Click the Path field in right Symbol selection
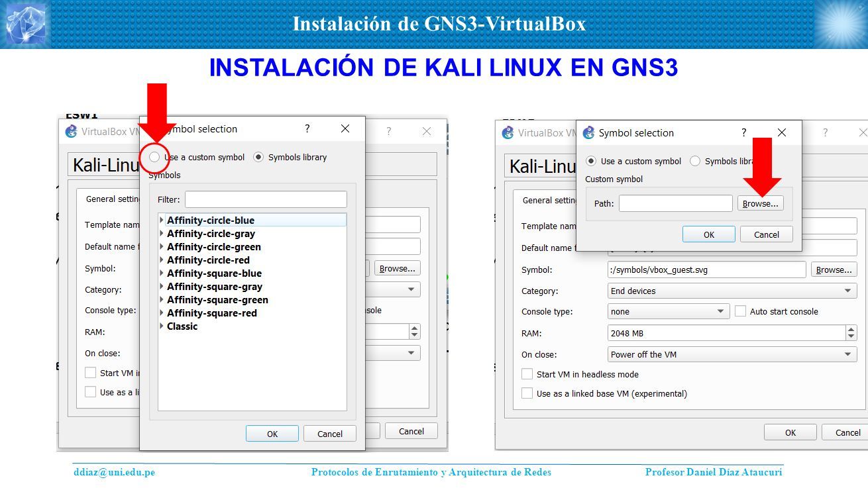868x488 pixels. 676,203
